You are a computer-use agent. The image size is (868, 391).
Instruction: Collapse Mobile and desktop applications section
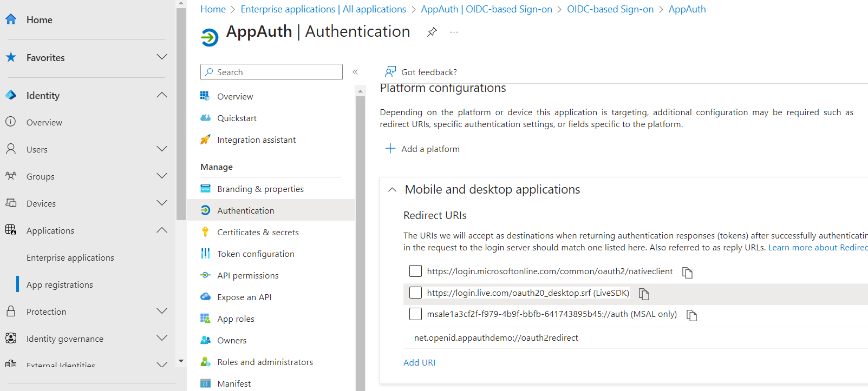[x=392, y=190]
